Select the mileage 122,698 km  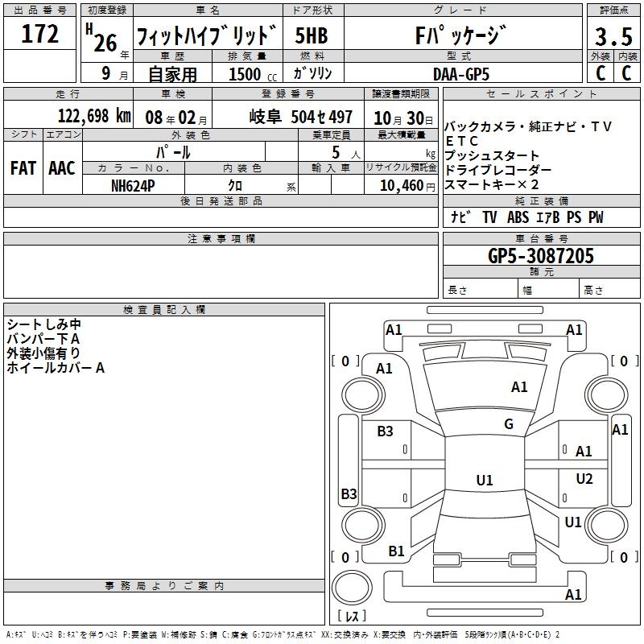94,116
